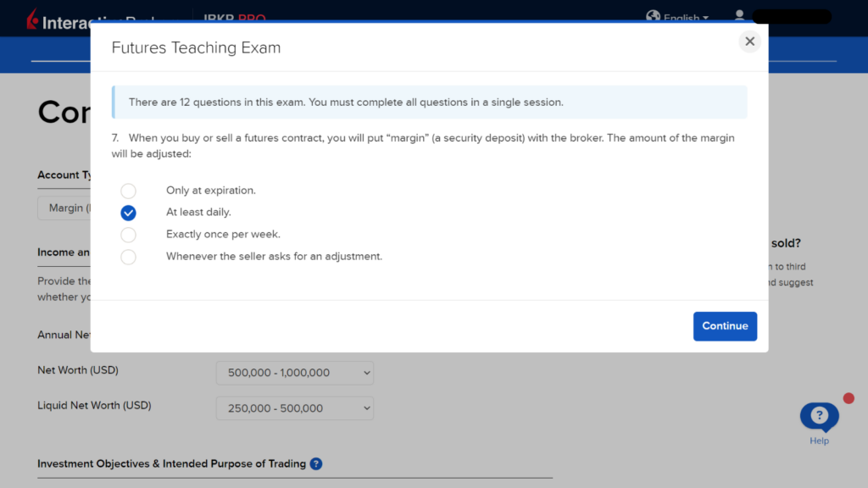Click the IBKR PRO logo

(x=235, y=18)
